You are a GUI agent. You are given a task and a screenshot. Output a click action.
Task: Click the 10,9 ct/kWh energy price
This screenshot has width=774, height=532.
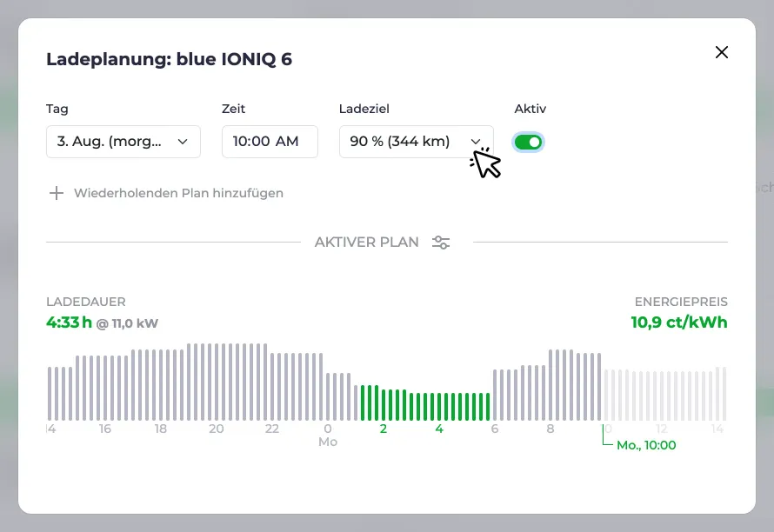coord(678,323)
